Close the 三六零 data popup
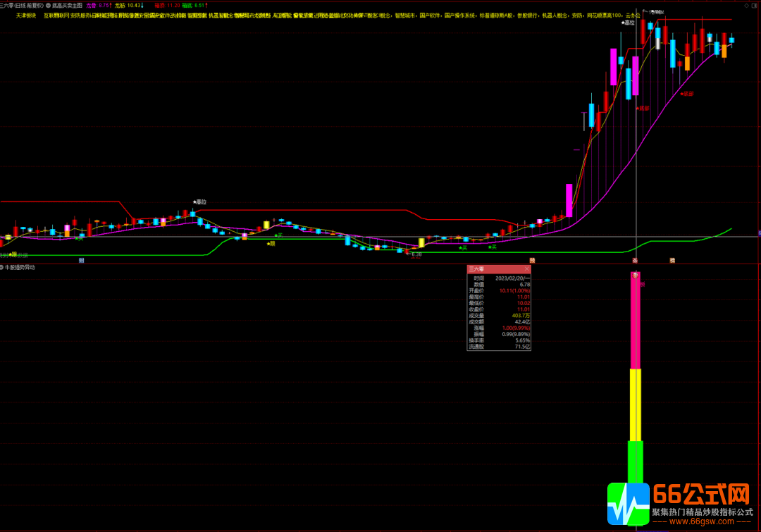This screenshot has width=761, height=532. pyautogui.click(x=526, y=269)
